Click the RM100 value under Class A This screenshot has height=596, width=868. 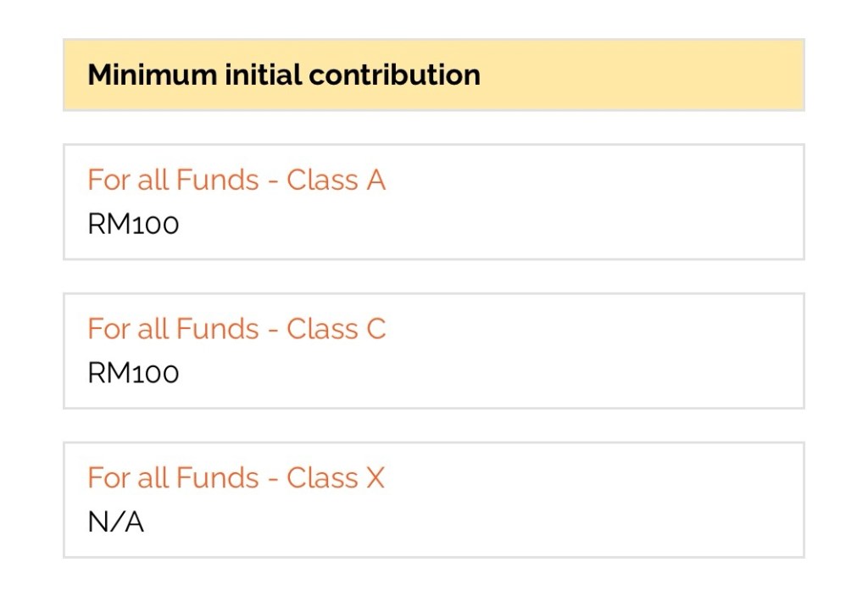pos(133,225)
